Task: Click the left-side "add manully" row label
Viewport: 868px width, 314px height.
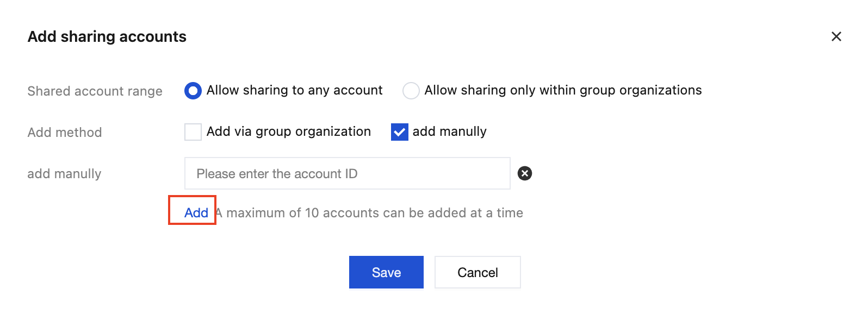Action: [x=64, y=174]
